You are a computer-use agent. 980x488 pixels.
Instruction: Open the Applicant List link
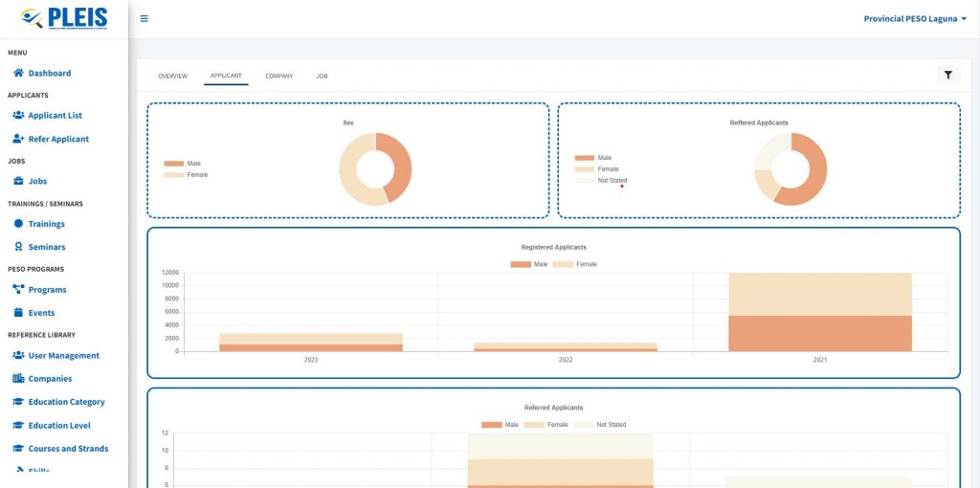[x=55, y=116]
